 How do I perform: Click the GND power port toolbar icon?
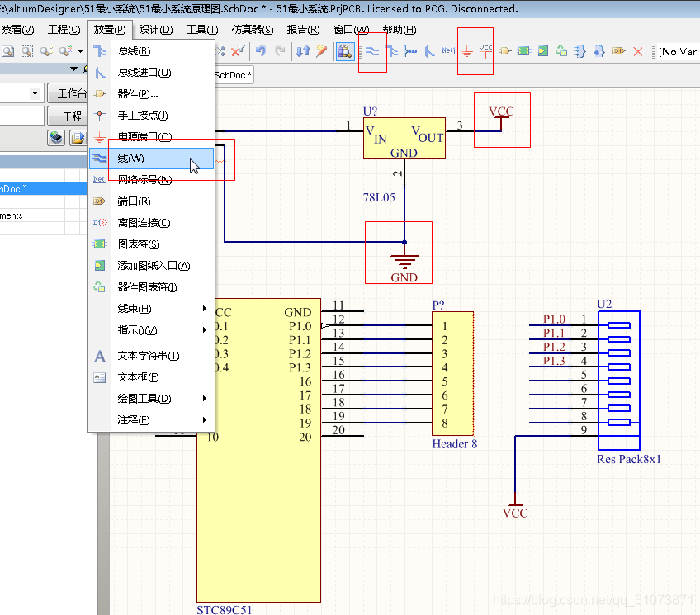point(467,51)
